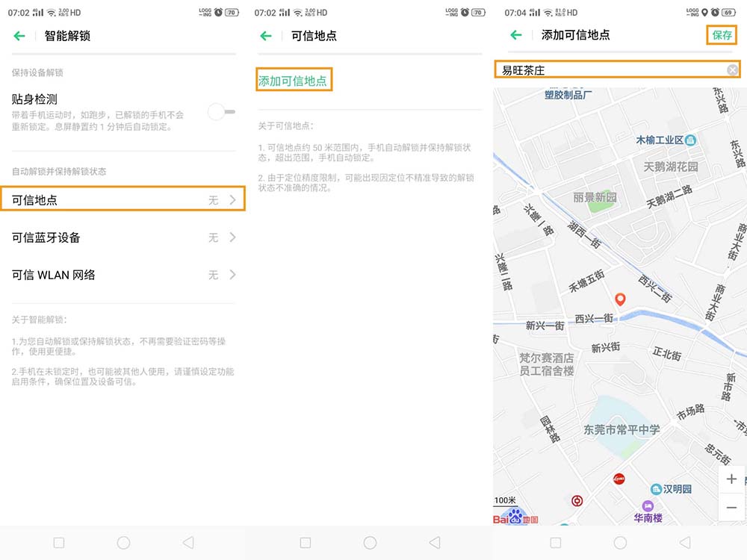747x560 pixels.
Task: Tap the back arrow on 智能解锁 screen
Action: [x=19, y=35]
